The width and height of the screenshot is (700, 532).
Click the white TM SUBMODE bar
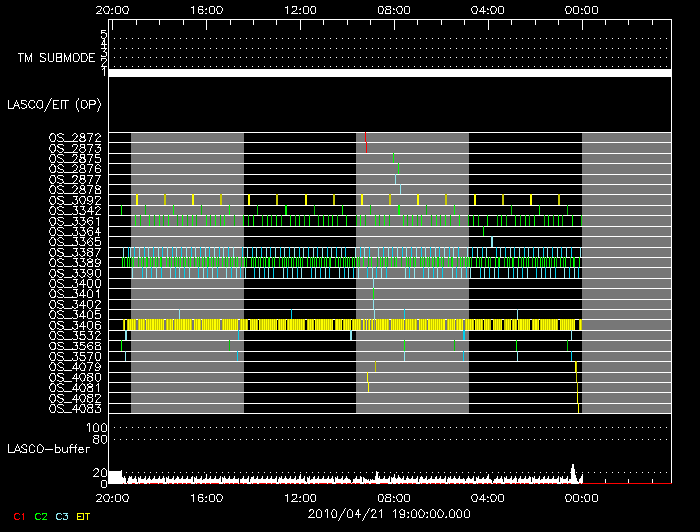point(390,73)
